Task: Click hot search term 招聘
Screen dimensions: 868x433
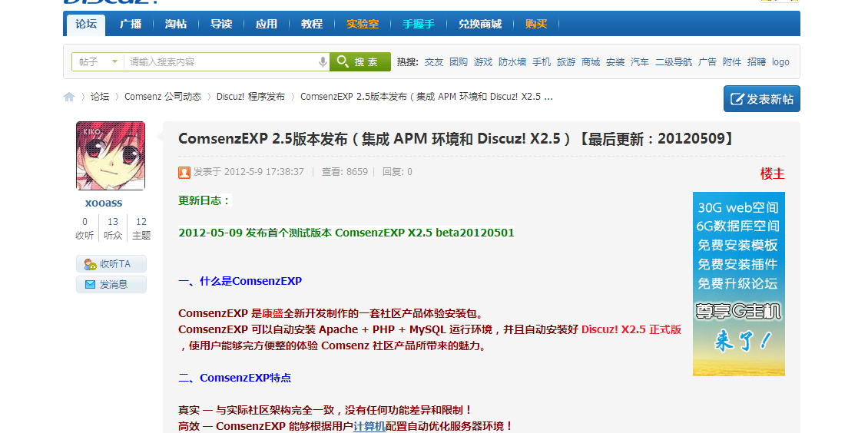Action: (756, 62)
